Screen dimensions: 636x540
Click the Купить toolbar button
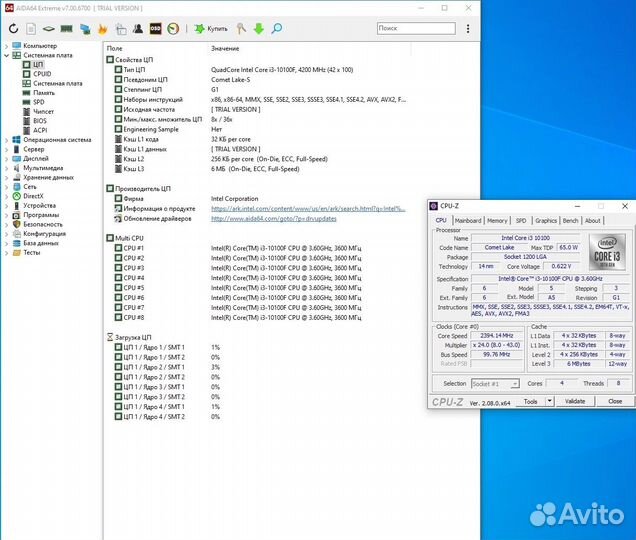click(x=211, y=29)
